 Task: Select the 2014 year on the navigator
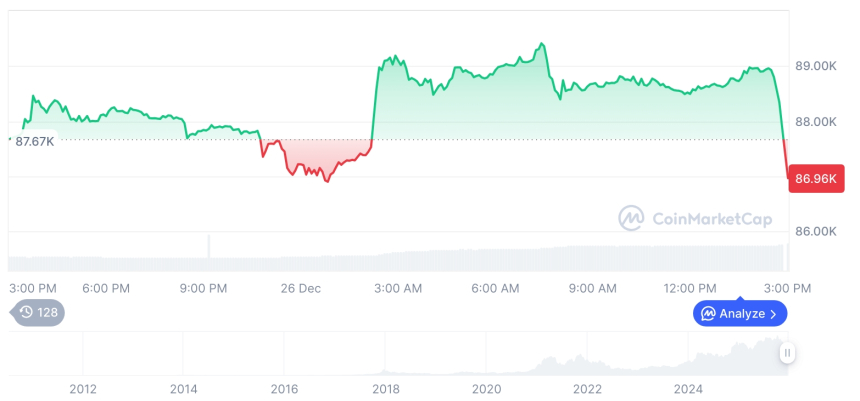(x=183, y=389)
